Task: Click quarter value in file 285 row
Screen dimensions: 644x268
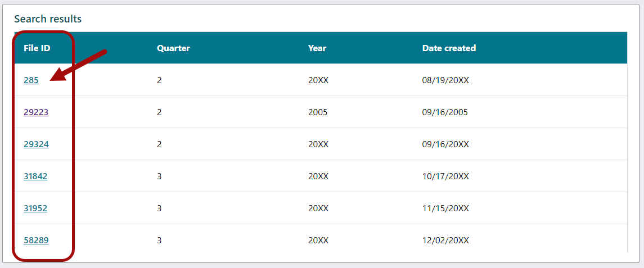Action: (159, 80)
